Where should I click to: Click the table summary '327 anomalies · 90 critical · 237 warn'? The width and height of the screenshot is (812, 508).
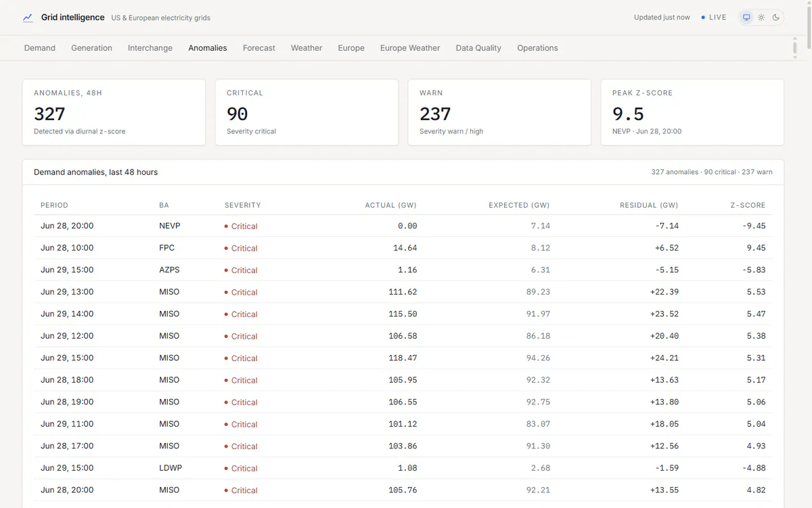point(712,172)
